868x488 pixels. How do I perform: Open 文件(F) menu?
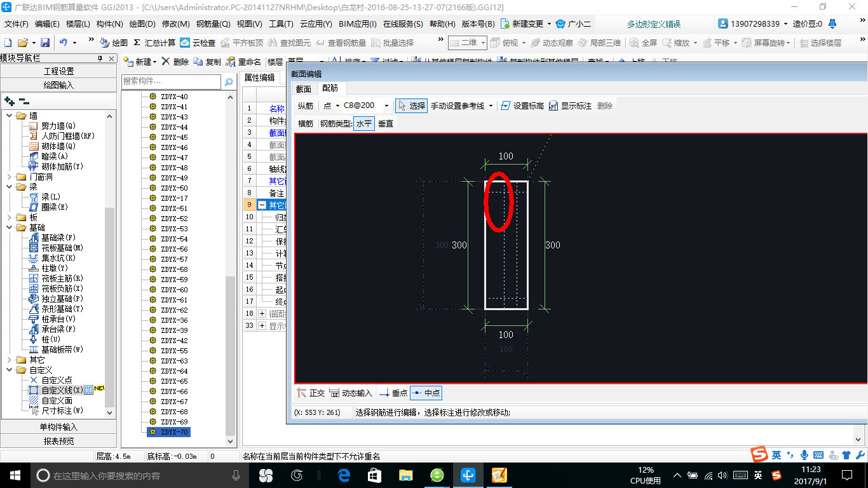pos(17,24)
